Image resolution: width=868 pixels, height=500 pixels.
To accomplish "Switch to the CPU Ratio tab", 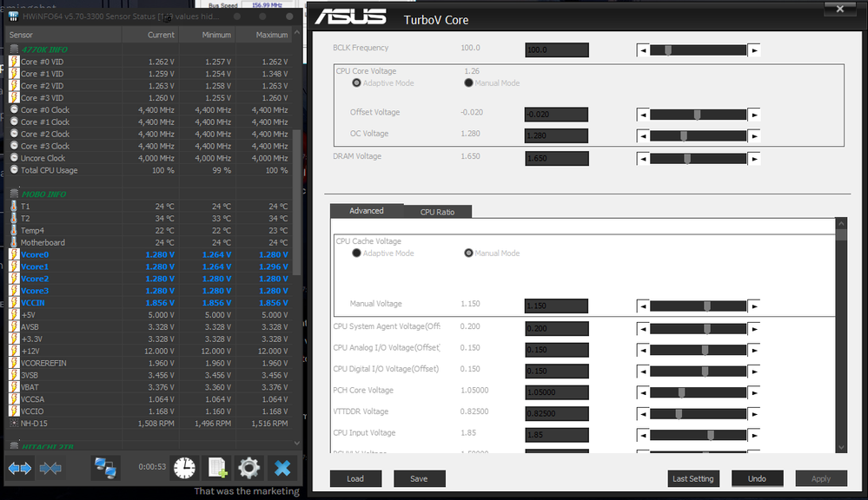I will (437, 212).
